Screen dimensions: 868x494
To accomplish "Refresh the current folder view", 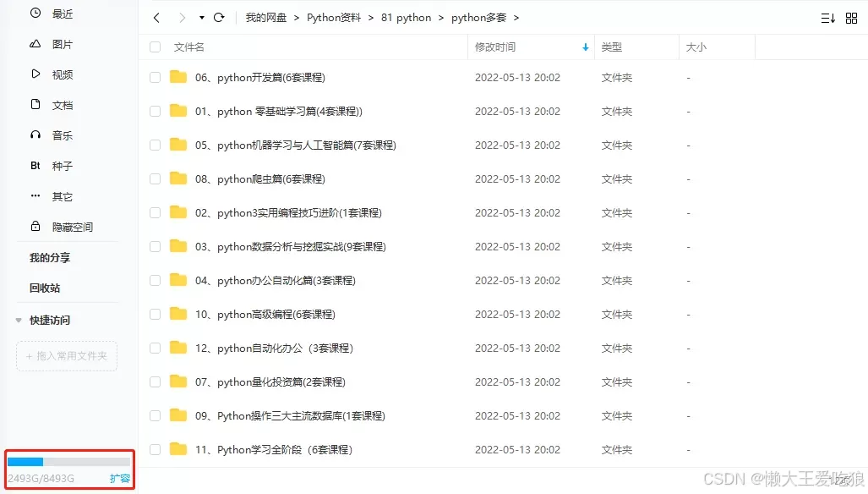I will click(218, 17).
